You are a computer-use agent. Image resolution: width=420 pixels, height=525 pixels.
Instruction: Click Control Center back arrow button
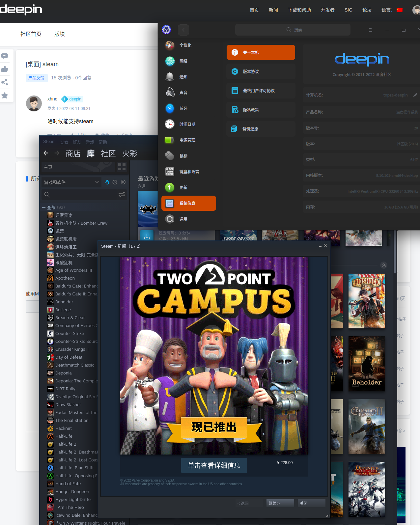tap(183, 30)
